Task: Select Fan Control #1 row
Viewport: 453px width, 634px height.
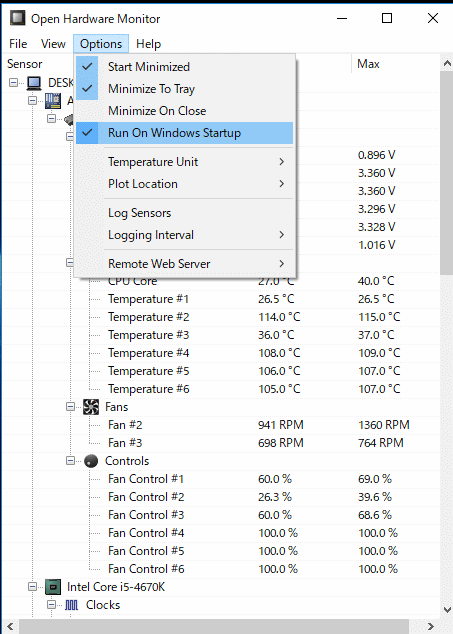Action: click(221, 479)
